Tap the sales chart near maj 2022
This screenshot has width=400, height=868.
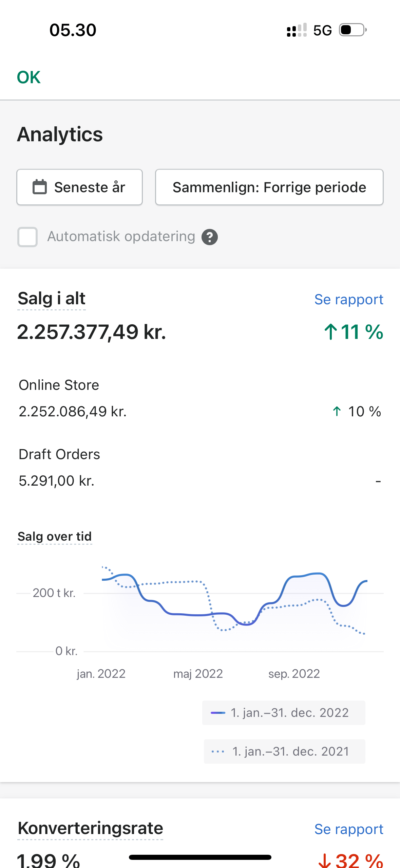coord(198,611)
